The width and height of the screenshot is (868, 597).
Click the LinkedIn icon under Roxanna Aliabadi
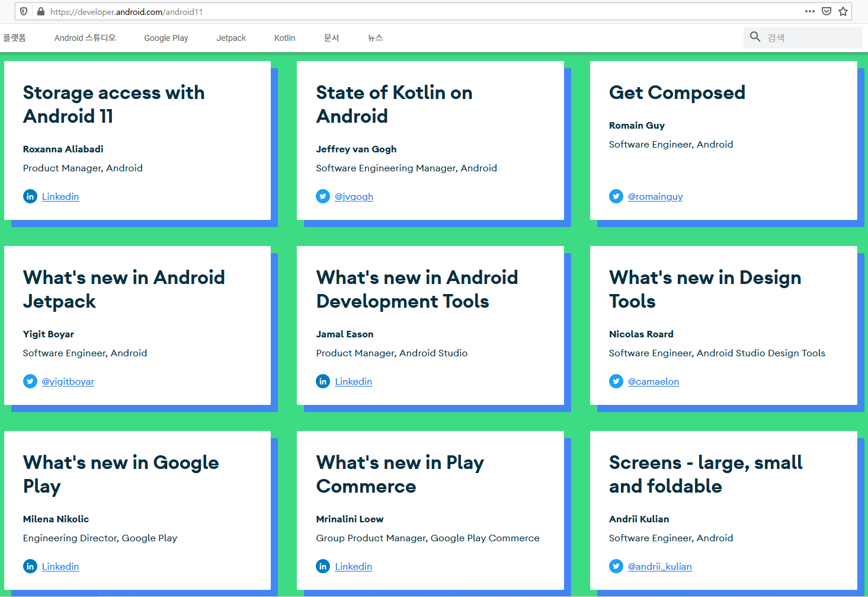click(30, 196)
